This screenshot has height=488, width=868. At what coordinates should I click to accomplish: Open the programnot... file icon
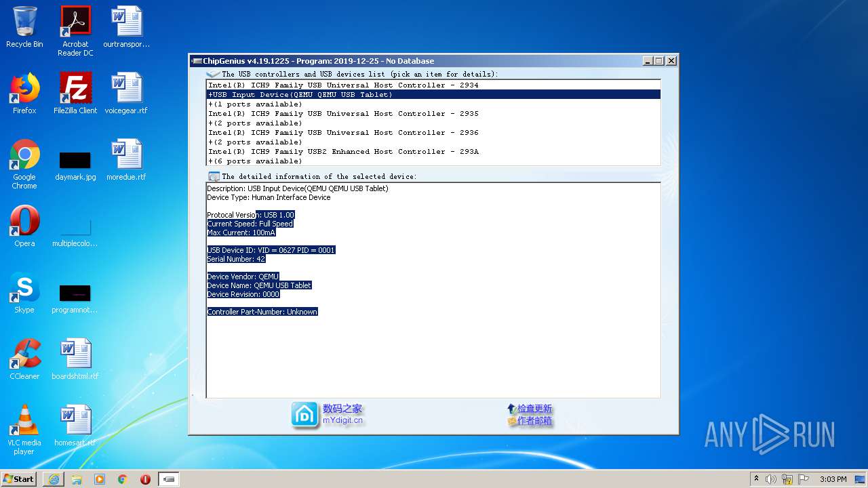[75, 298]
